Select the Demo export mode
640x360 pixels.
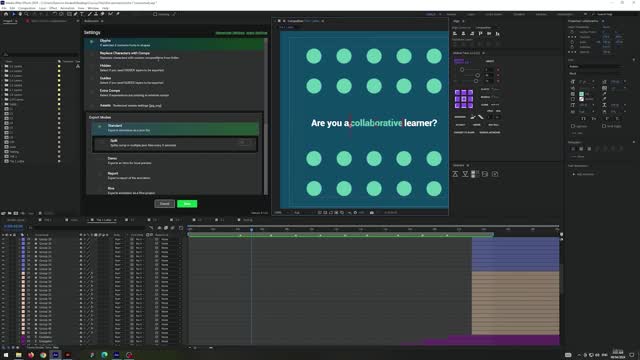pyautogui.click(x=176, y=160)
